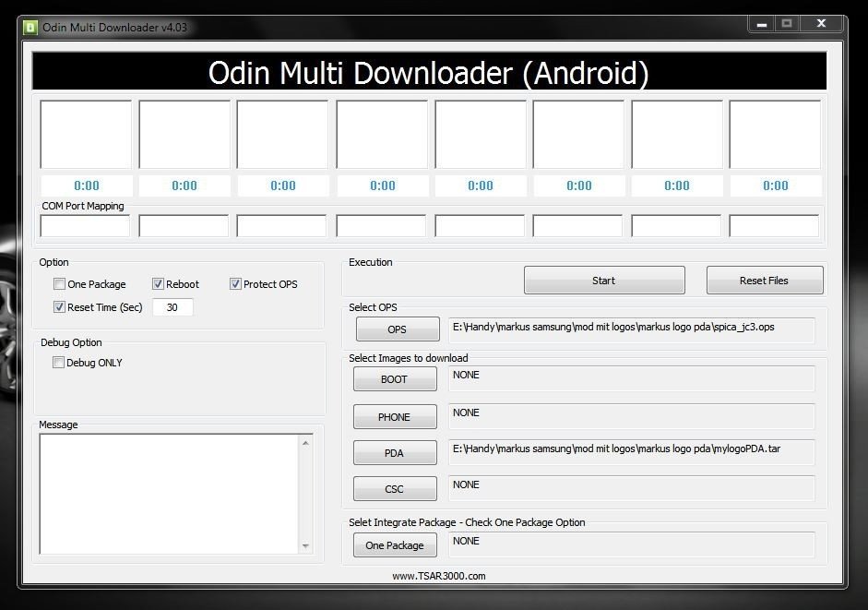
Task: Click the www.TSAR3000.com text
Action: (x=439, y=576)
